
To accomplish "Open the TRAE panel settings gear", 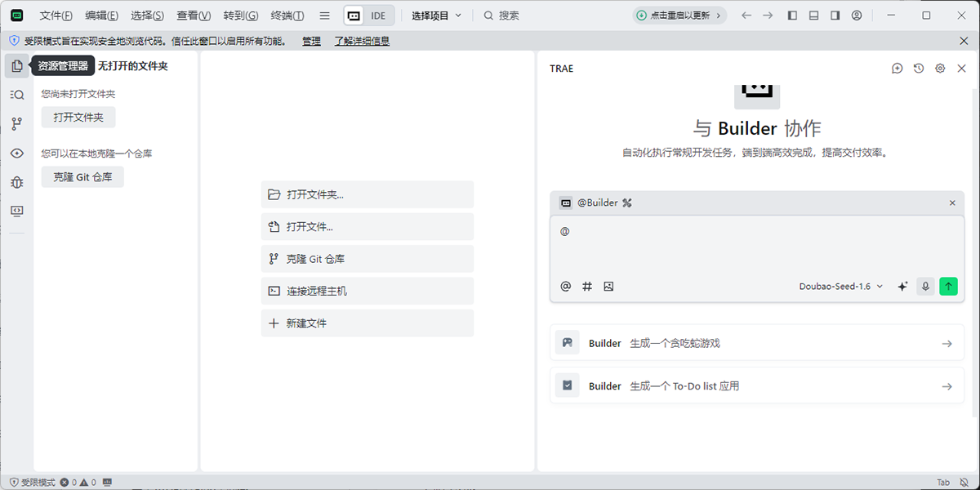I will [x=940, y=69].
